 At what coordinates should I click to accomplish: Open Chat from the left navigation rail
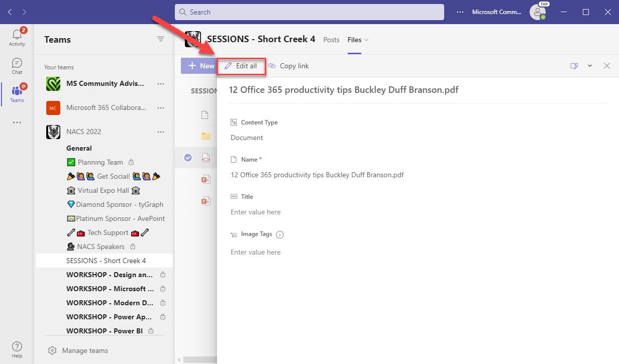[17, 64]
